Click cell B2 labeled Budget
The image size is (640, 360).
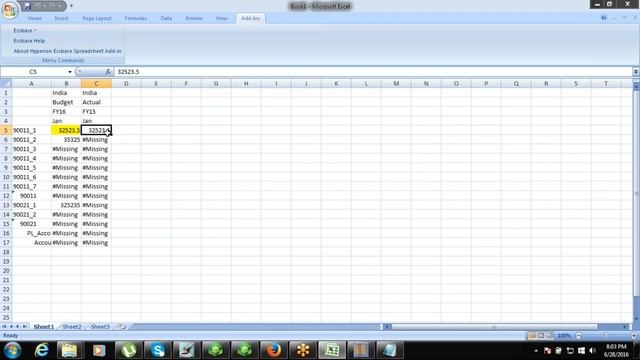click(66, 102)
